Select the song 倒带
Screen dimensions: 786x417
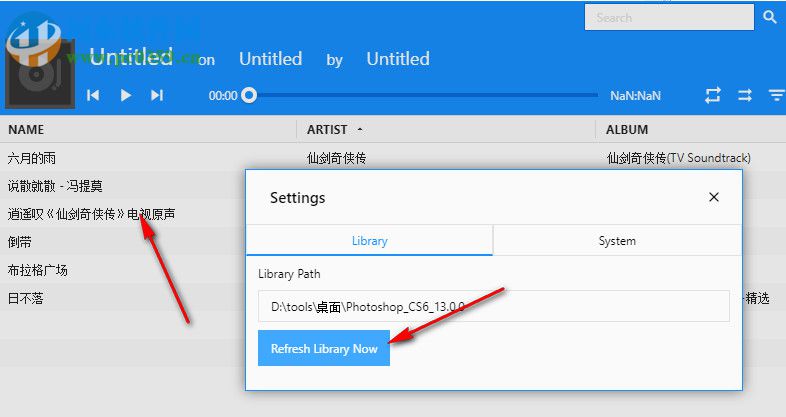pyautogui.click(x=20, y=243)
